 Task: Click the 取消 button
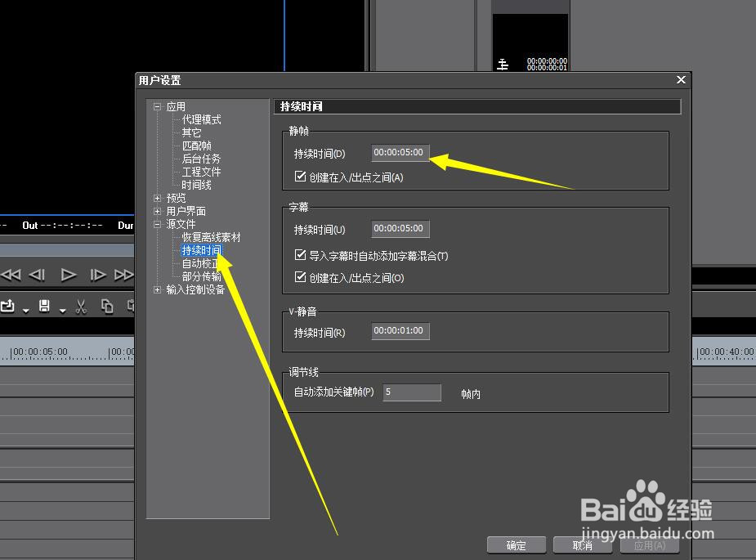[583, 545]
